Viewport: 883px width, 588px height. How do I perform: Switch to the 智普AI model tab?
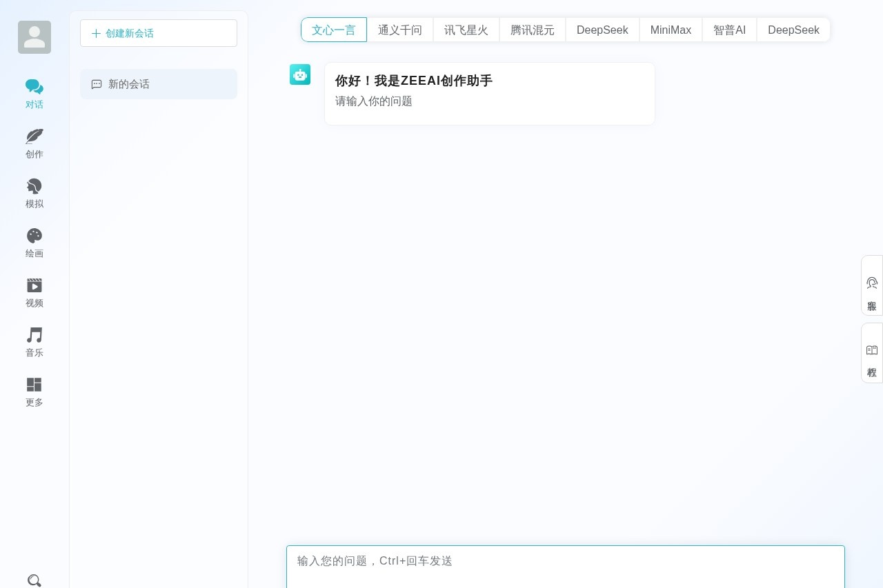coord(729,30)
